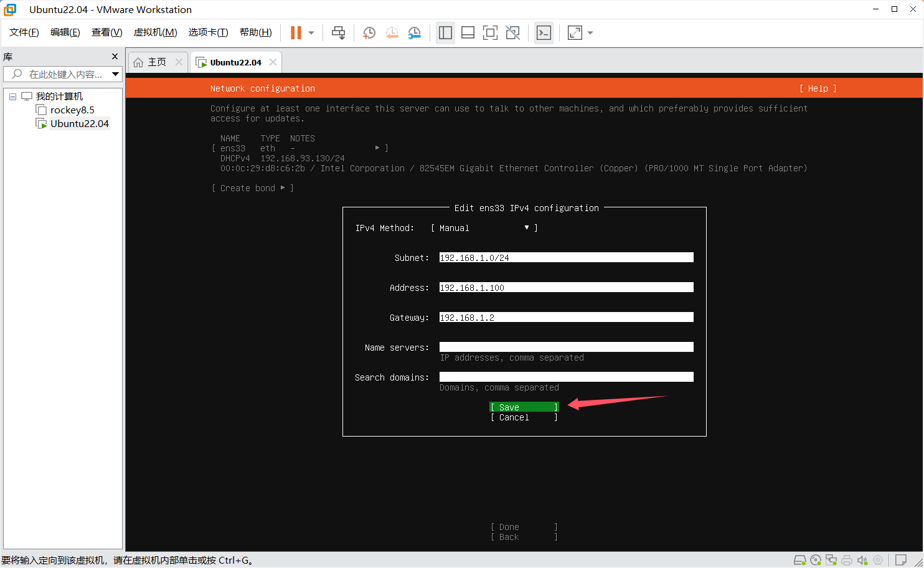Collapse the 我的计算机 tree node
The image size is (924, 568).
[x=12, y=97]
